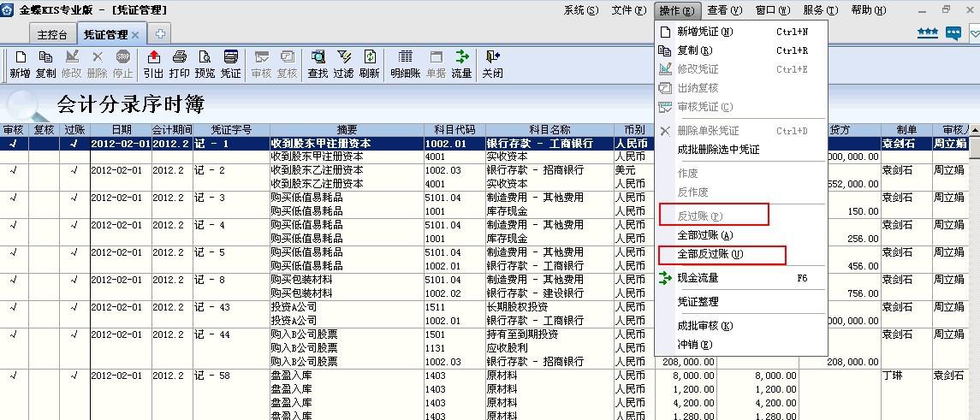This screenshot has width=980, height=420.
Task: Click the 操作(E) menu header
Action: pyautogui.click(x=677, y=10)
